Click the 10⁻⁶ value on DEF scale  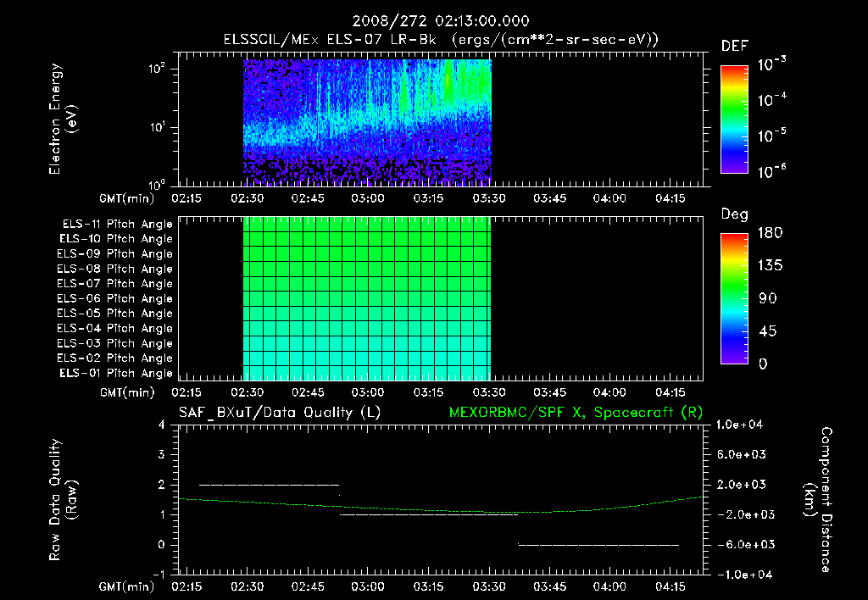point(771,171)
